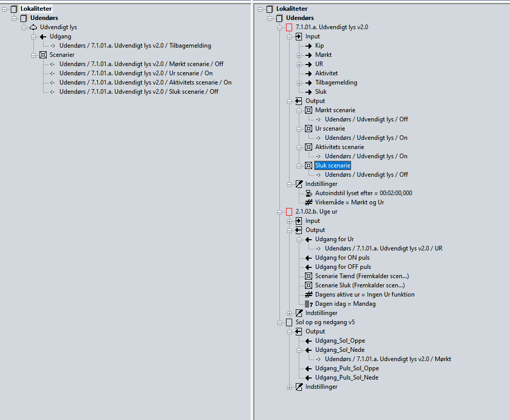Click the cloud icon next to Udvendigt lys
510x420 pixels.
(x=33, y=27)
